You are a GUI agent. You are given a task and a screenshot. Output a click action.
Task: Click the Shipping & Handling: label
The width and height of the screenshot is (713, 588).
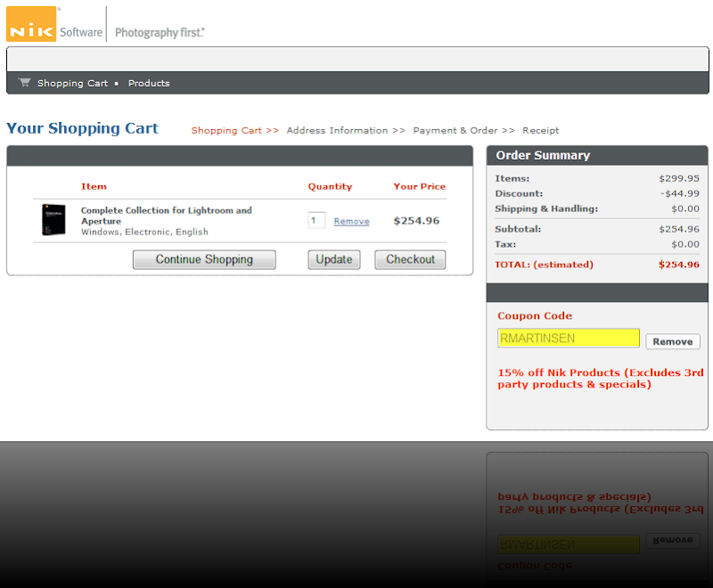(x=546, y=209)
